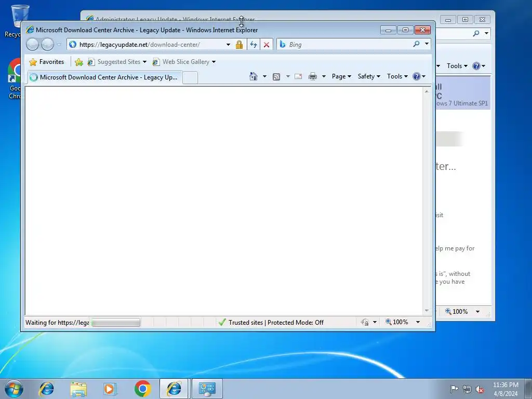The image size is (532, 399).
Task: Open Windows Media Player taskbar icon
Action: [110, 389]
